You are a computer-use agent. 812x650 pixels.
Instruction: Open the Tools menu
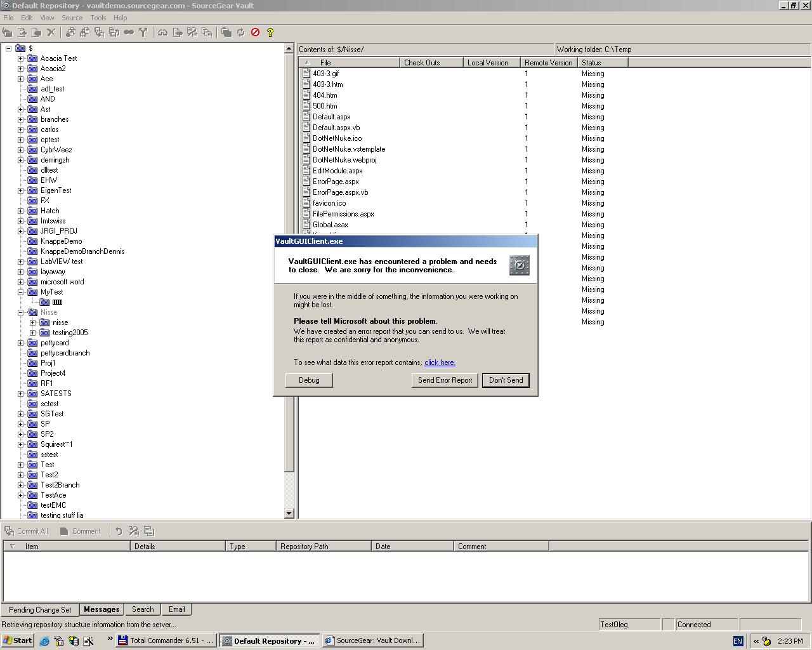tap(98, 18)
